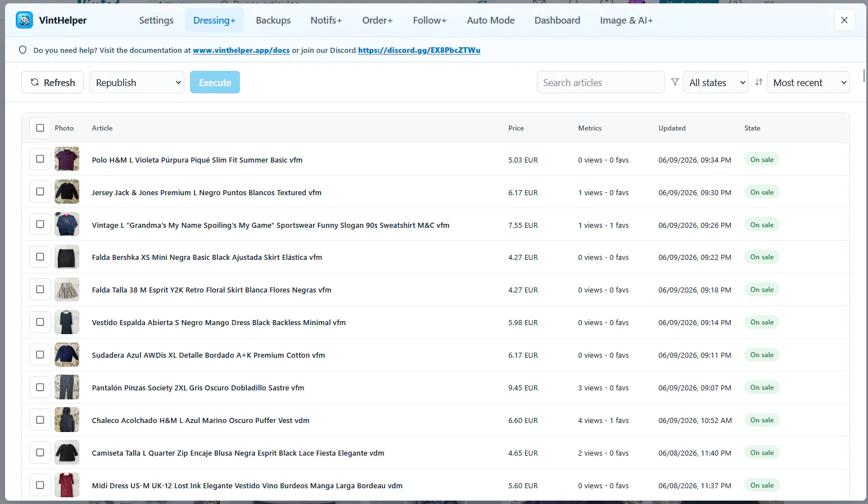The height and width of the screenshot is (504, 868).
Task: Select the Midi Dress Lost Ink checkbox
Action: click(x=40, y=485)
